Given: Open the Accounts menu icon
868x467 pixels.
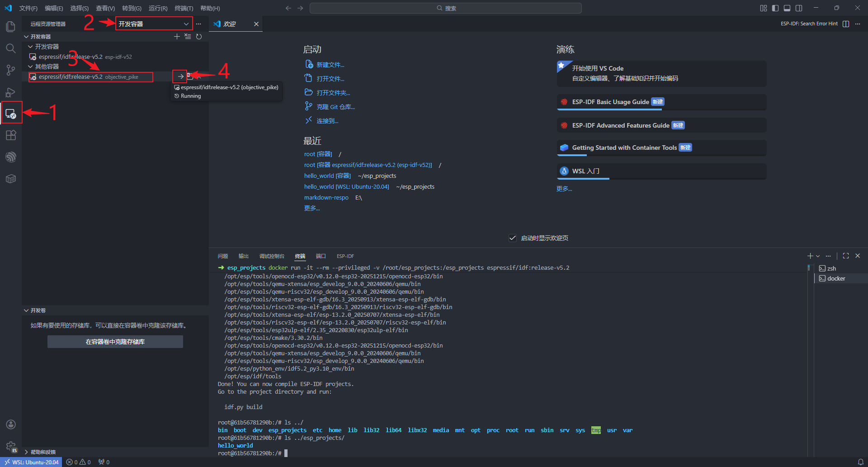Looking at the screenshot, I should coord(11,424).
